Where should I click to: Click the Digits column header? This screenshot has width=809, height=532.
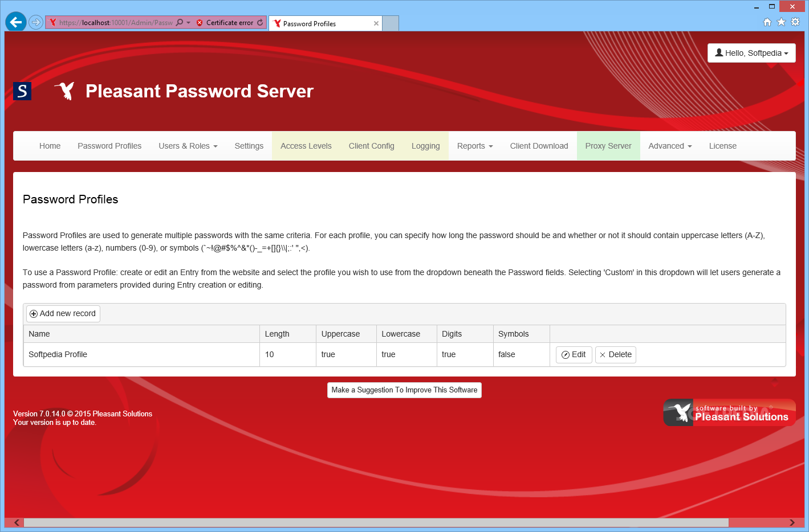pyautogui.click(x=465, y=334)
